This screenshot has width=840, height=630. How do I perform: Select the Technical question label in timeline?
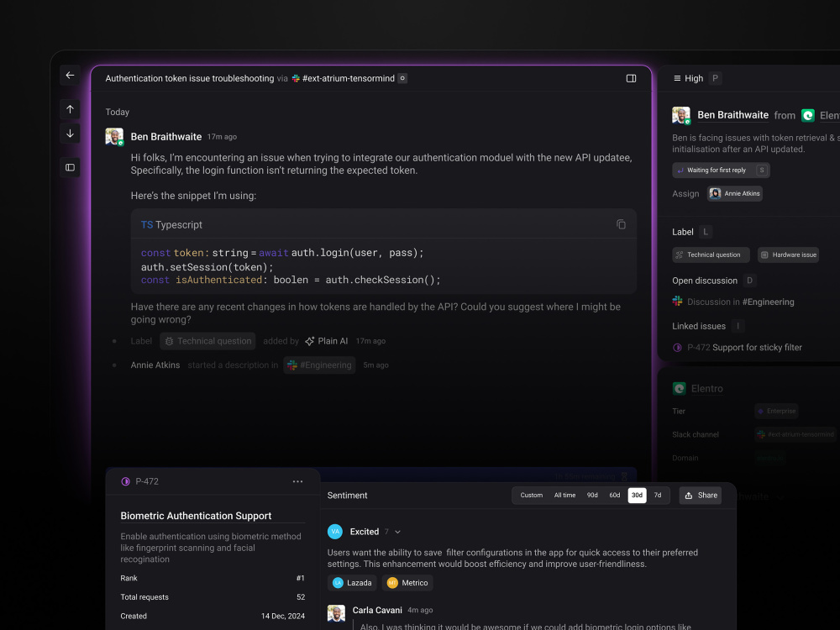click(207, 341)
